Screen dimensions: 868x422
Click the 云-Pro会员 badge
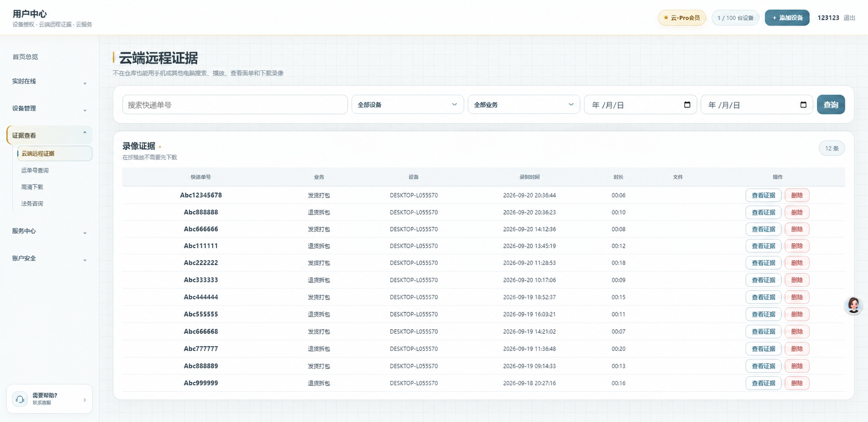click(x=682, y=18)
